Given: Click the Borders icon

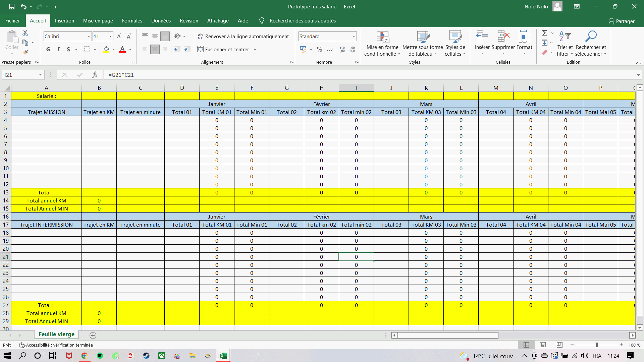Looking at the screenshot, I should click(x=87, y=49).
